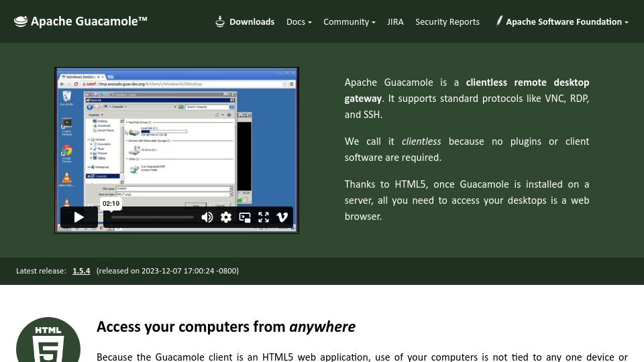This screenshot has width=644, height=362.
Task: Play the Guacamole demo video
Action: [x=79, y=217]
